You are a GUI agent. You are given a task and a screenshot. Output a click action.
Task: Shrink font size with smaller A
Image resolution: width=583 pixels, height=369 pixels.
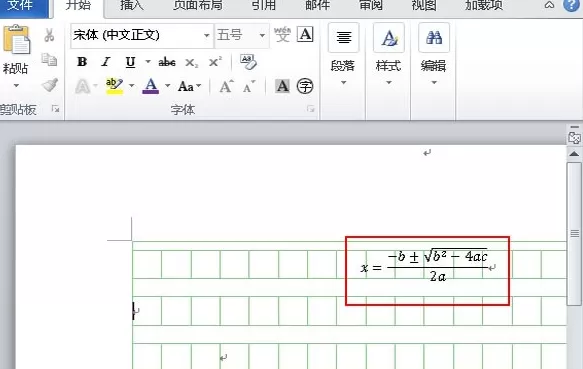248,87
